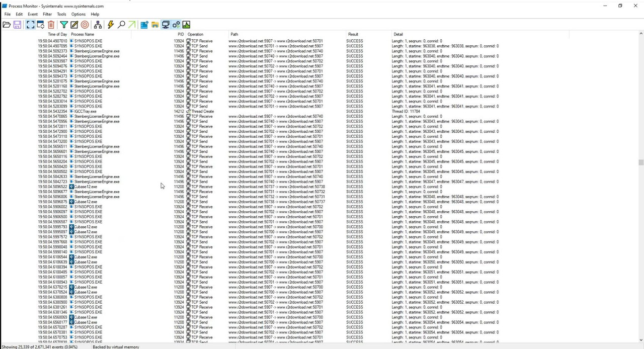The image size is (644, 349).
Task: Toggle Show Registry Activity
Action: 144,25
